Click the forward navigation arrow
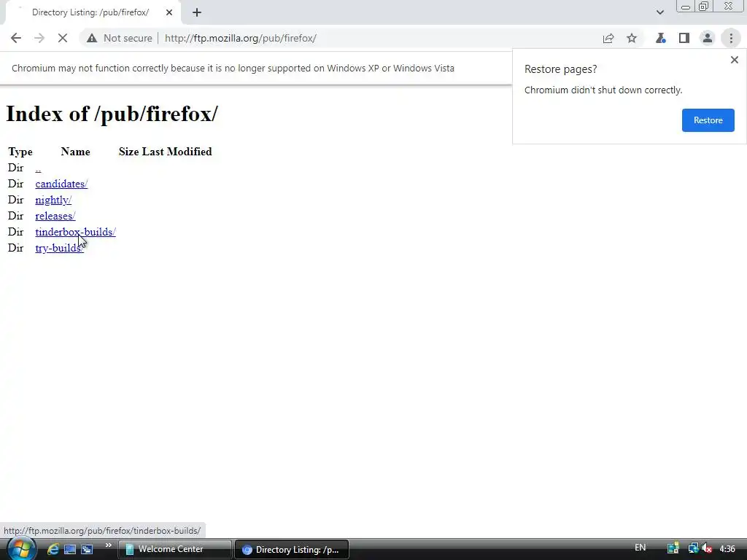Viewport: 747px width, 560px height. (39, 38)
